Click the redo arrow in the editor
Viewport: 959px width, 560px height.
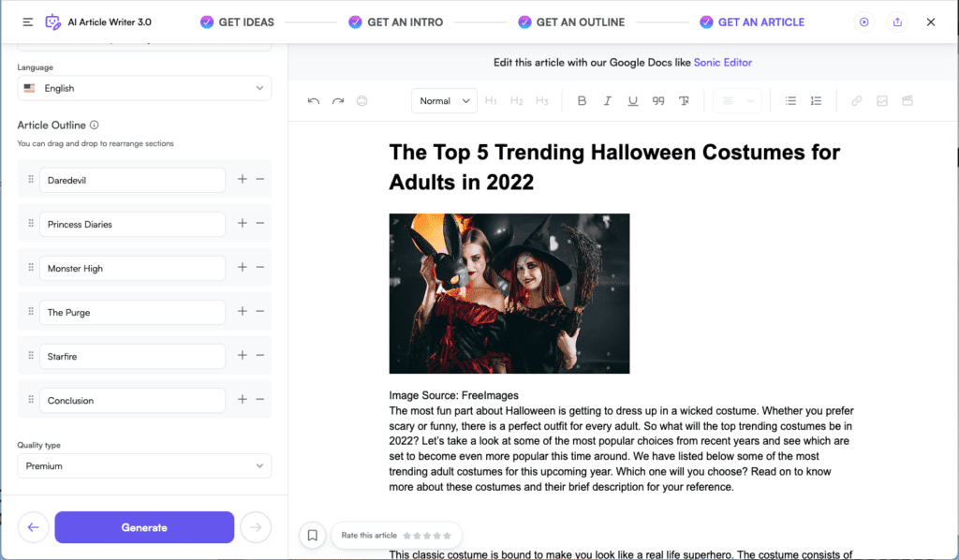(338, 101)
